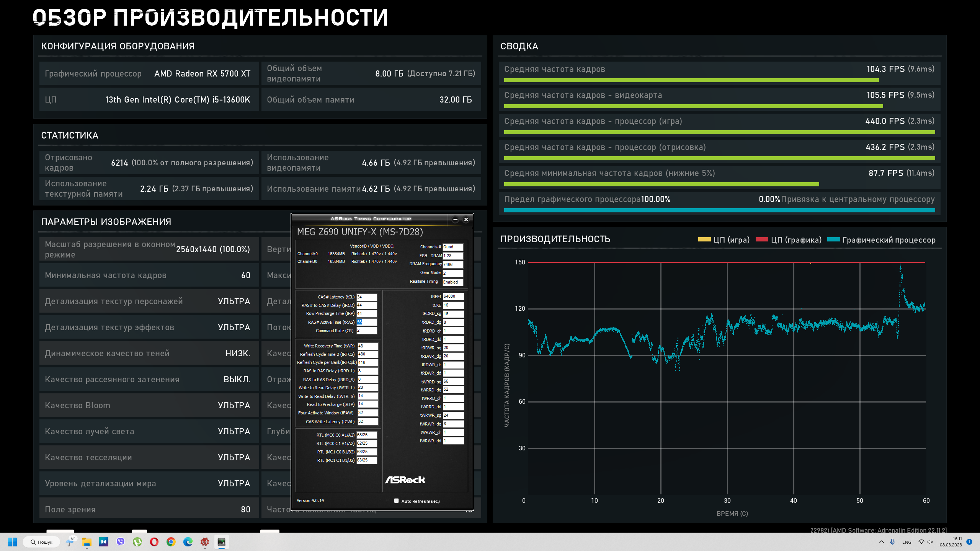Click the CAS# Latency (tCL) field
This screenshot has height=551, width=980.
[x=367, y=297]
